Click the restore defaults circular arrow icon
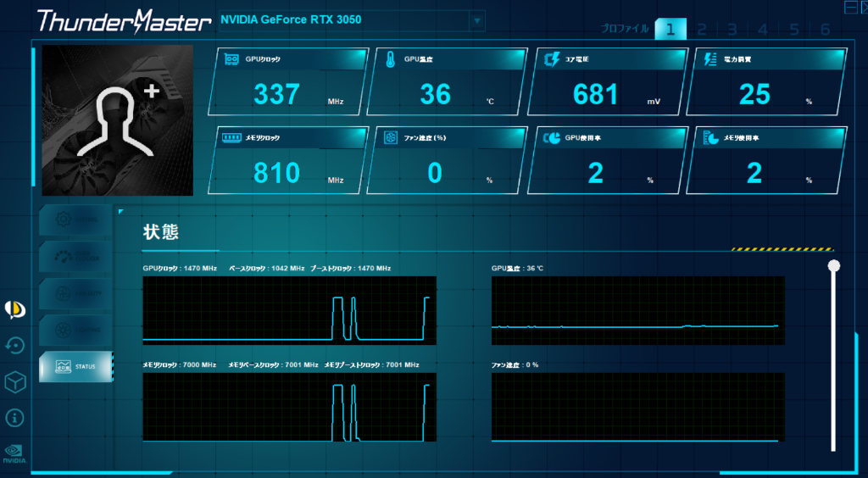868x478 pixels. click(x=14, y=346)
